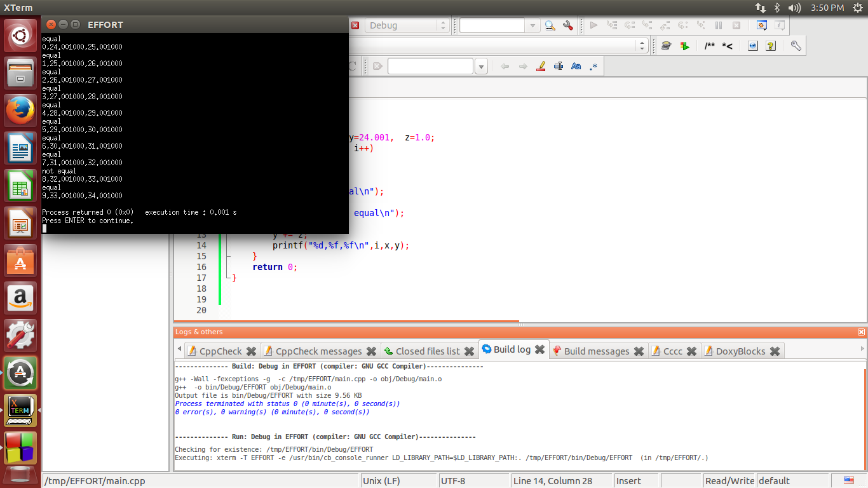This screenshot has height=488, width=868.
Task: Insert a block comment with the /** icon
Action: tap(709, 46)
